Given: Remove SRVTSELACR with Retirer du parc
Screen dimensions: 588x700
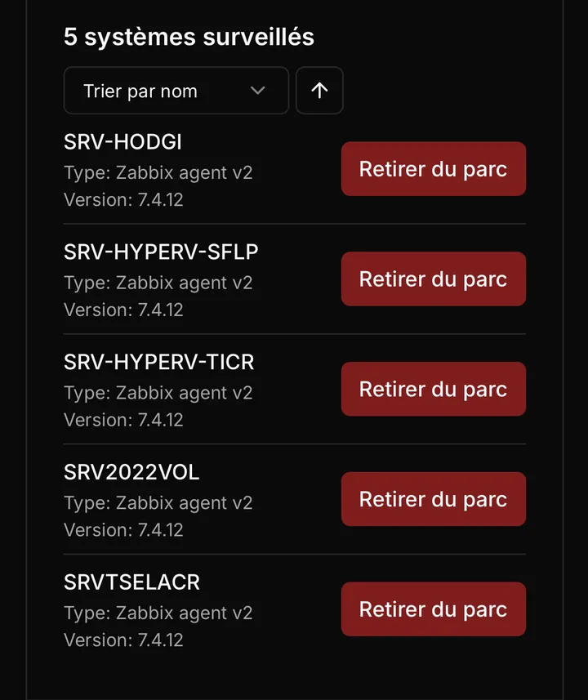Looking at the screenshot, I should pos(433,609).
